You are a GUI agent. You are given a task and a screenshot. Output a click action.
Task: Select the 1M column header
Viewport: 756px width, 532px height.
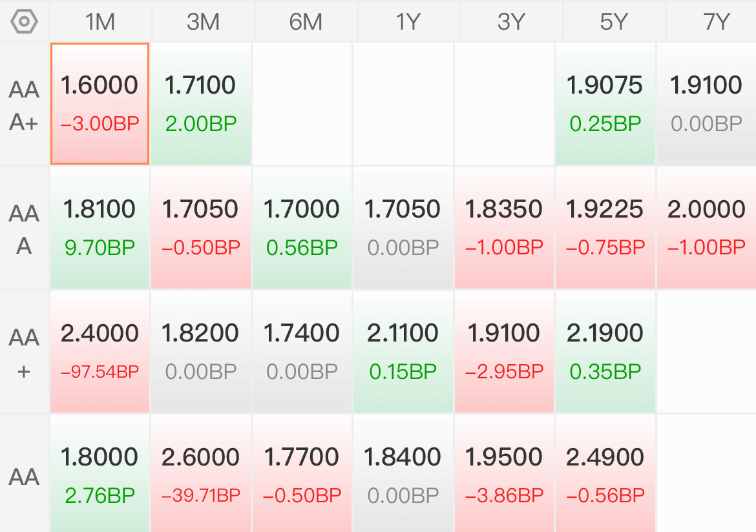pyautogui.click(x=100, y=22)
